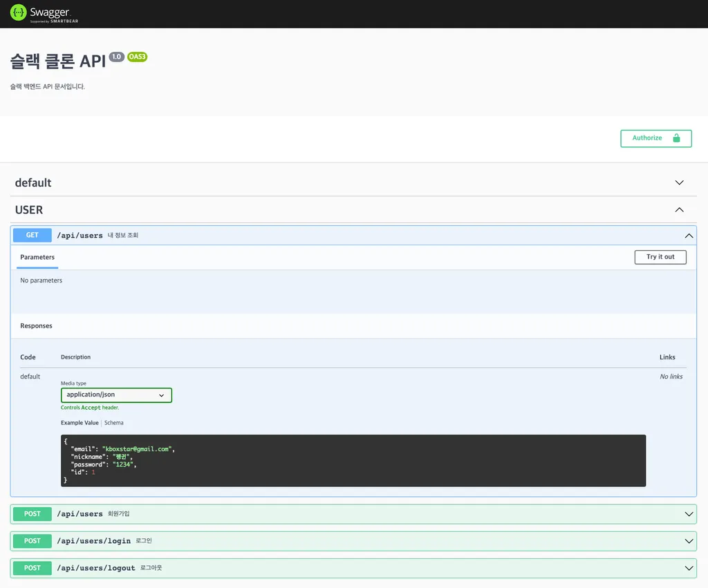Click the lock icon in Authorize button

(x=677, y=138)
